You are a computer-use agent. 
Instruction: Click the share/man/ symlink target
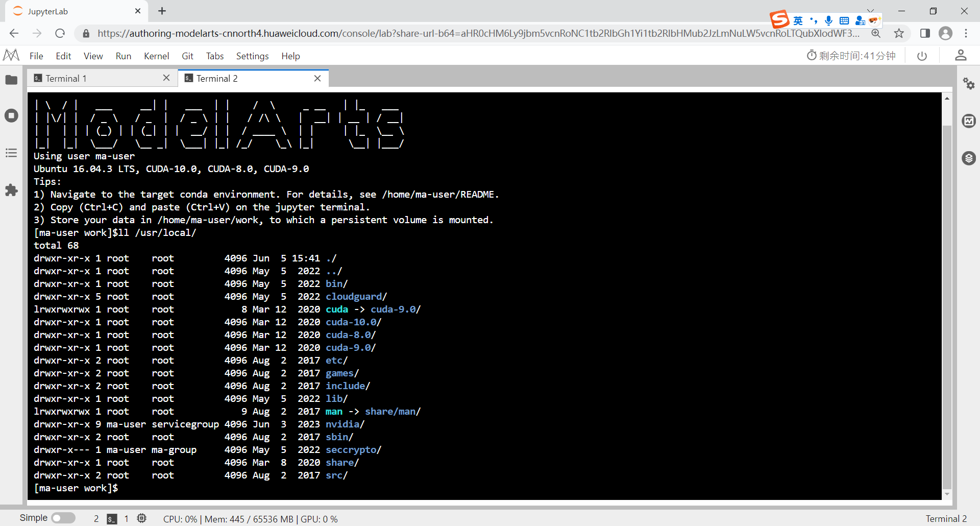393,412
